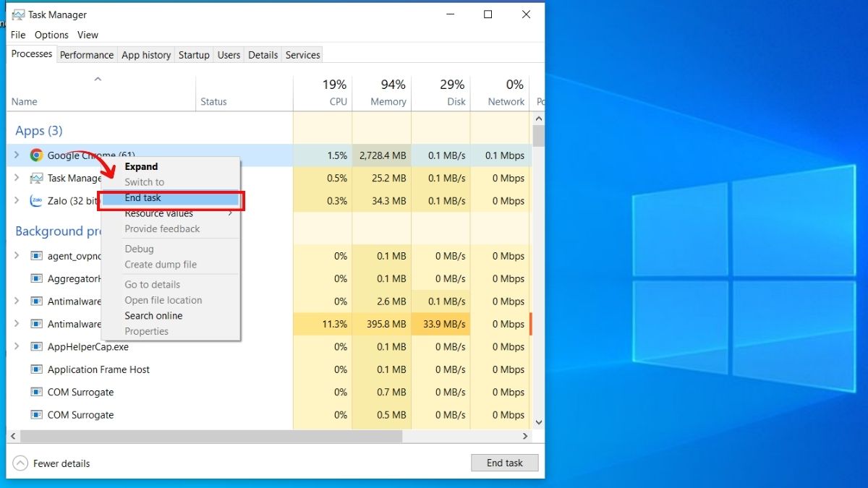
Task: Select the AppHelperCap.exe process name
Action: click(x=88, y=347)
